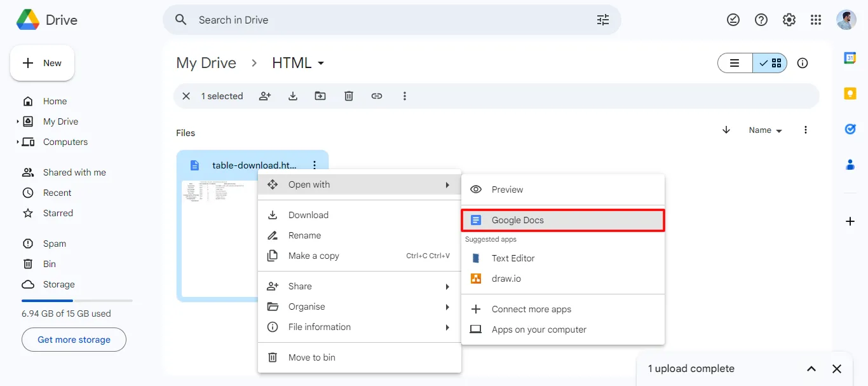Open advanced search filters in Drive
Image resolution: width=868 pixels, height=386 pixels.
[x=602, y=20]
